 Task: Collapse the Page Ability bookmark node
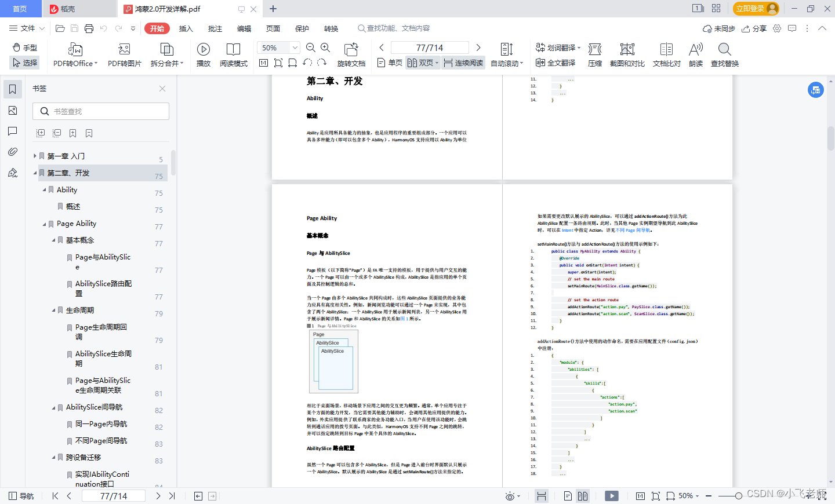pos(44,224)
